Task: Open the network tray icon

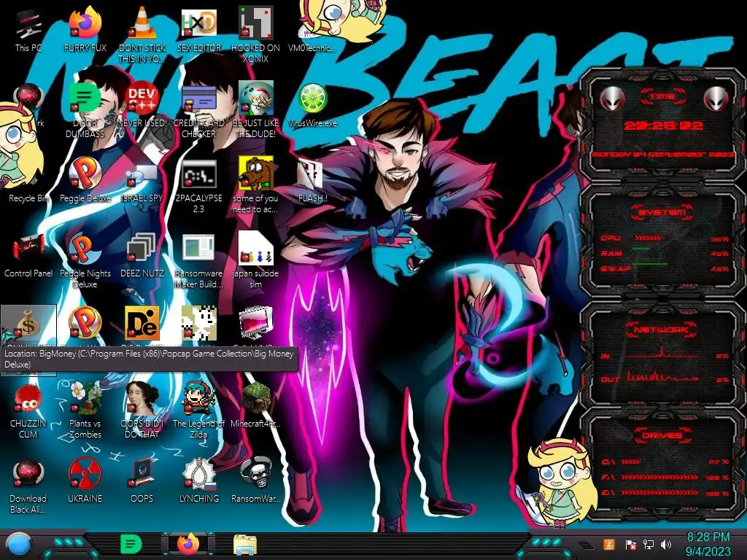Action: coord(649,544)
